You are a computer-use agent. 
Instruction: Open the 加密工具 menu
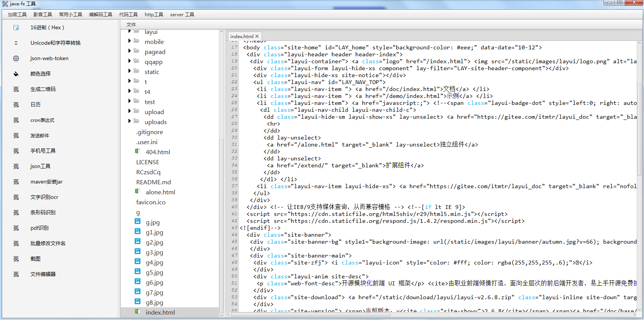17,15
